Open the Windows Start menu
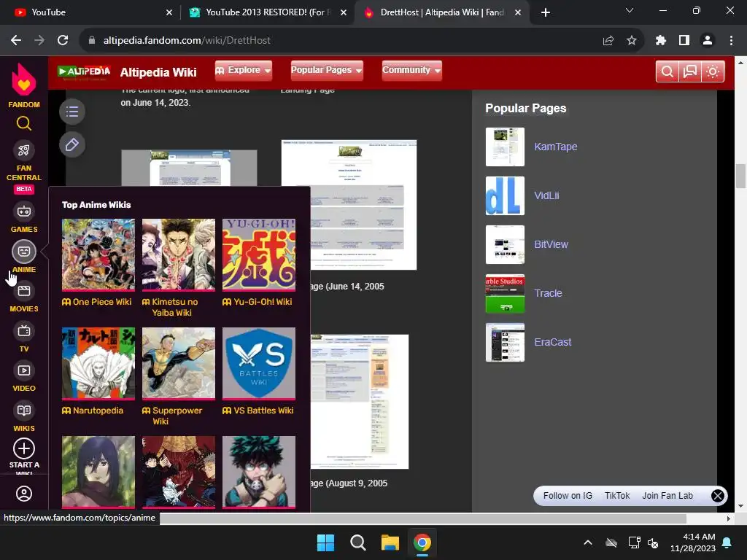The width and height of the screenshot is (747, 560). click(326, 542)
